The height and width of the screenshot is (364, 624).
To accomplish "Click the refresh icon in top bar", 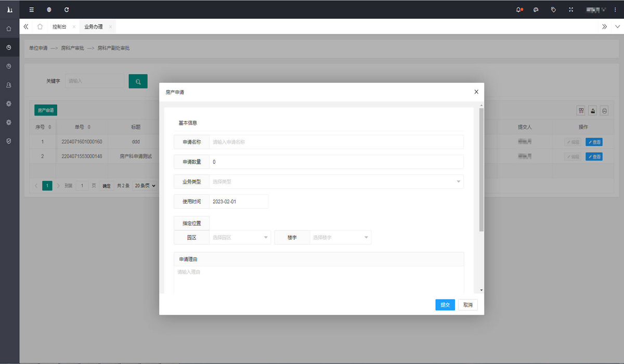I will click(x=66, y=9).
